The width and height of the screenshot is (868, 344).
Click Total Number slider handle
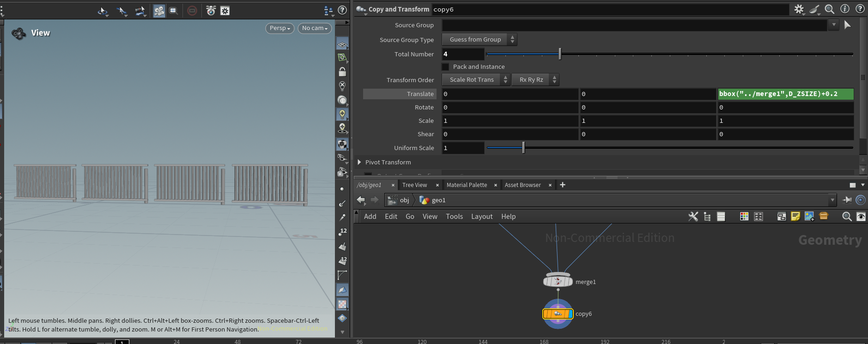[x=560, y=54]
